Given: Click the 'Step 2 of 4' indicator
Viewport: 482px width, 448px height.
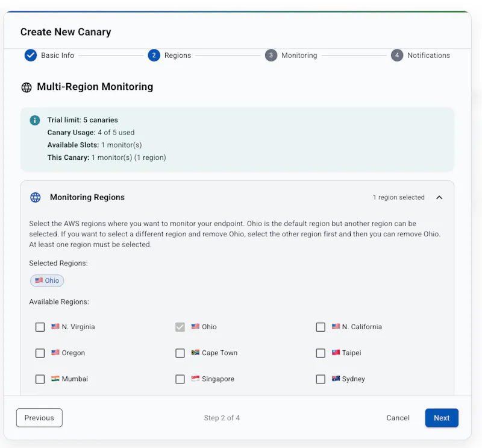Looking at the screenshot, I should point(222,418).
